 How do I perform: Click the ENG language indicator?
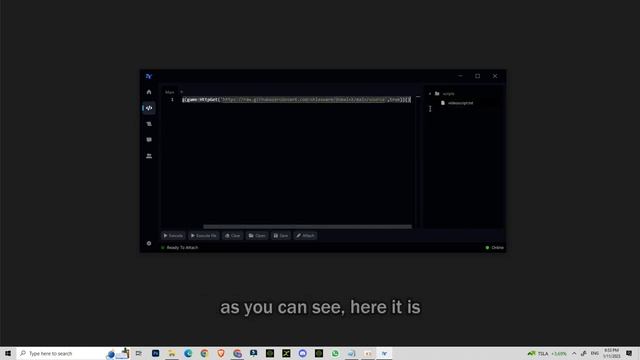point(595,353)
